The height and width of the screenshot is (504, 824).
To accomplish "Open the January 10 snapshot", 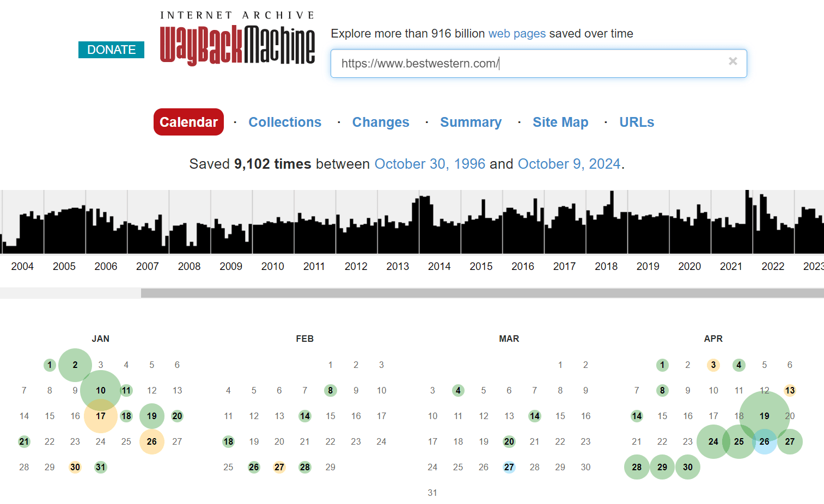I will (x=101, y=390).
